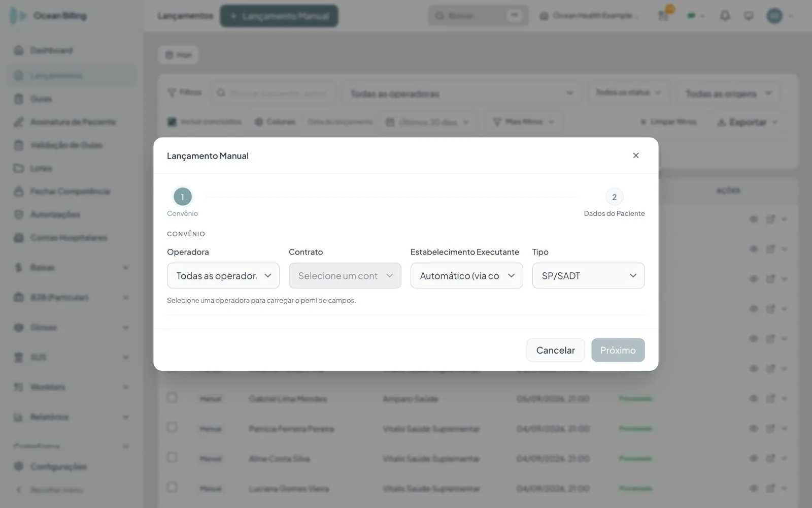Open the Operadora dropdown in the dialog
The image size is (812, 508).
click(x=223, y=275)
